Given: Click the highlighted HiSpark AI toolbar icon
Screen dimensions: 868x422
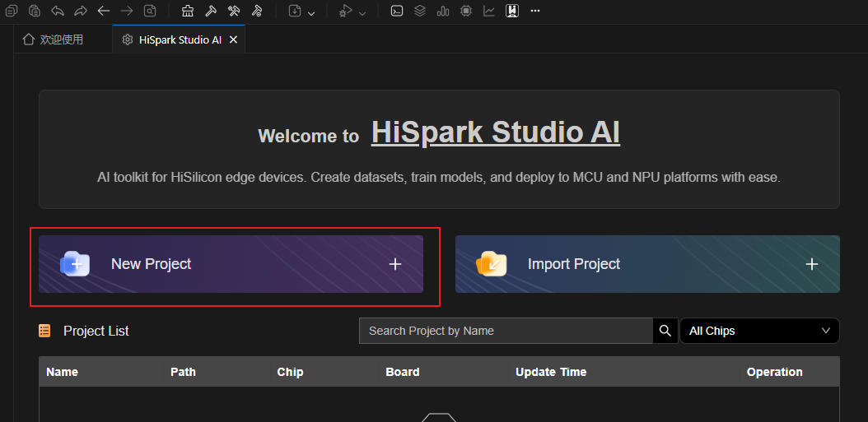Looking at the screenshot, I should pyautogui.click(x=512, y=11).
